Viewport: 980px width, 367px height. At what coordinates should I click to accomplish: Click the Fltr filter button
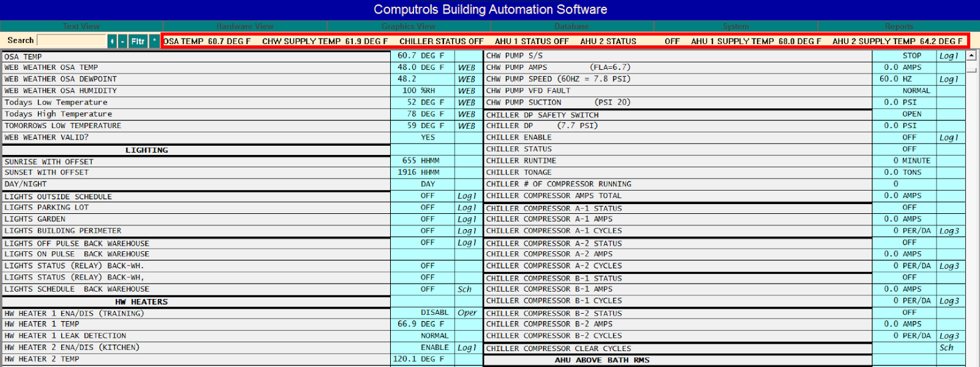tap(138, 41)
